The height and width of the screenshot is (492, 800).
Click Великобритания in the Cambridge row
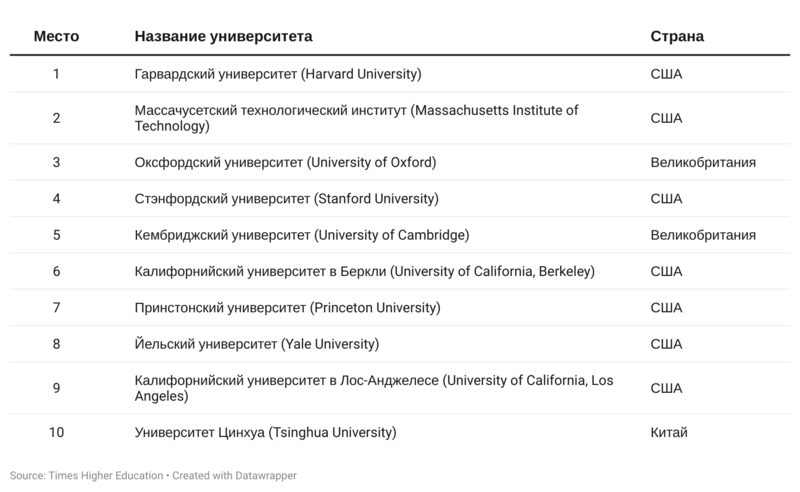pyautogui.click(x=703, y=235)
